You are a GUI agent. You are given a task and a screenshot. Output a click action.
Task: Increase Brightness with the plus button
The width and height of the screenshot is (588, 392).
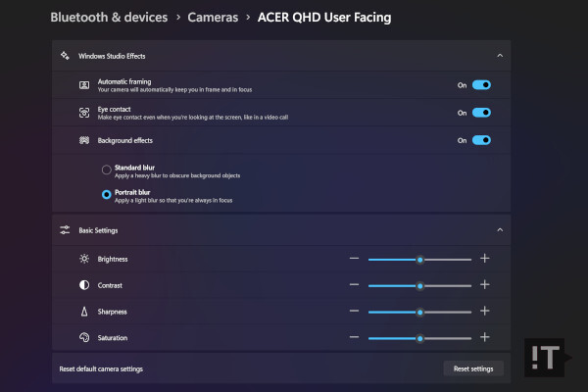(x=484, y=259)
